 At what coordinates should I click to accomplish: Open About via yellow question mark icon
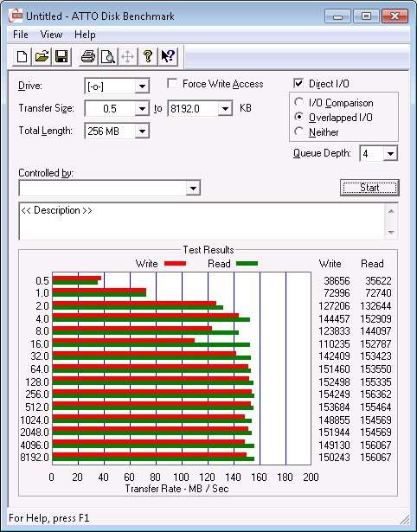(x=148, y=56)
